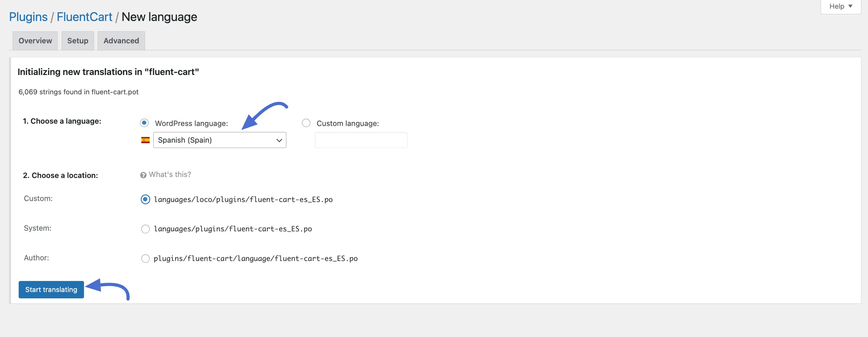Choose the Custom location radio option
Image resolution: width=868 pixels, height=337 pixels.
[145, 200]
